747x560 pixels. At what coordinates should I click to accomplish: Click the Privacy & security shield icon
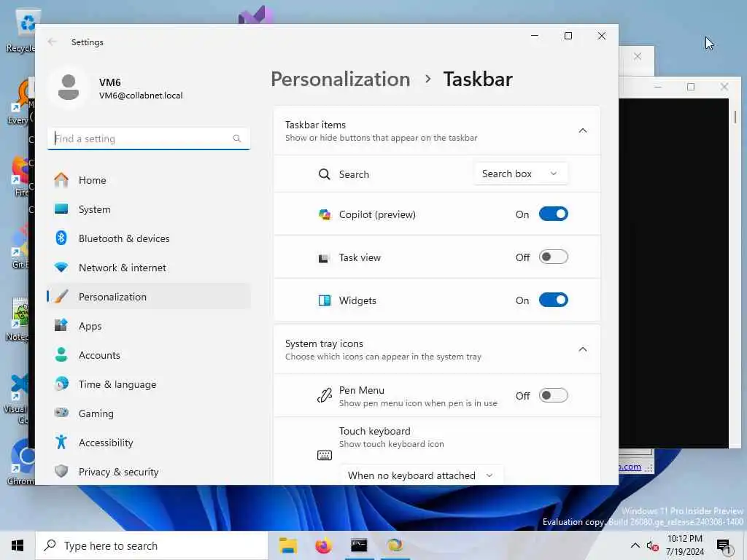(x=61, y=471)
